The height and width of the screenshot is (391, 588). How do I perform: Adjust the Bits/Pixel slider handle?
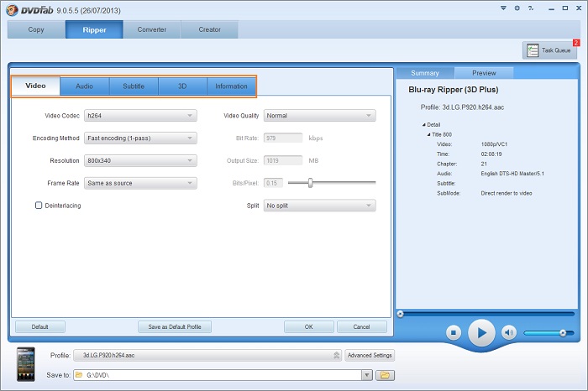(310, 183)
